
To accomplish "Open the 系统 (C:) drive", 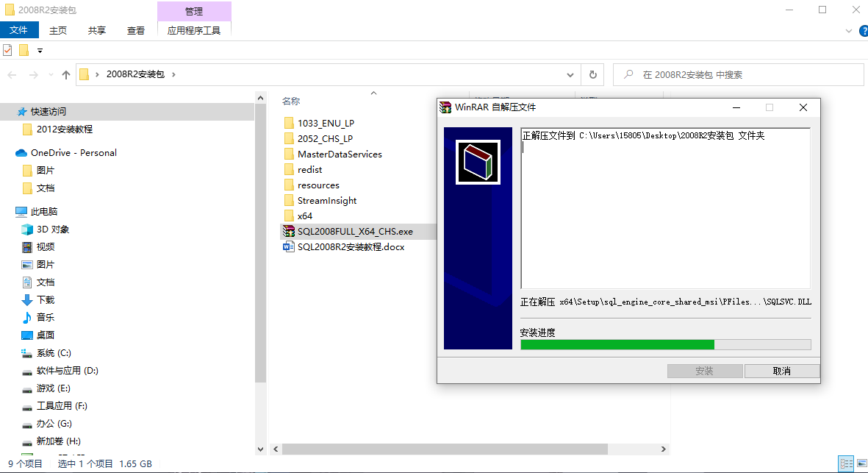I will pos(54,353).
